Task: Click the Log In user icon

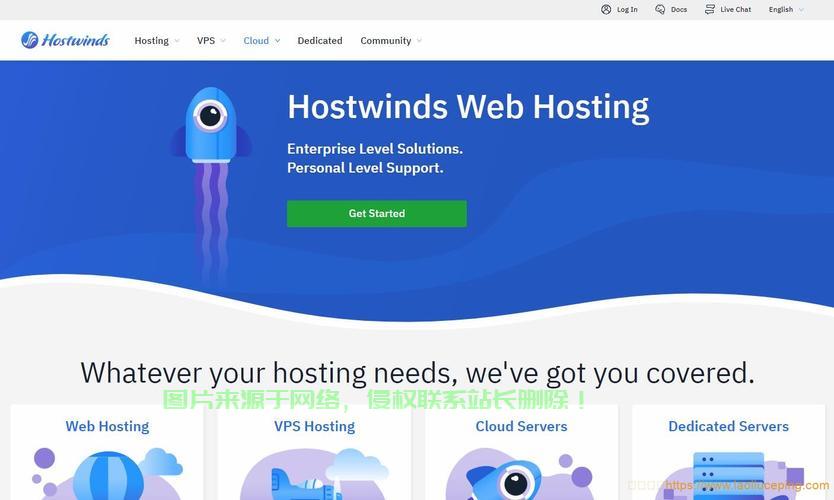Action: (606, 9)
